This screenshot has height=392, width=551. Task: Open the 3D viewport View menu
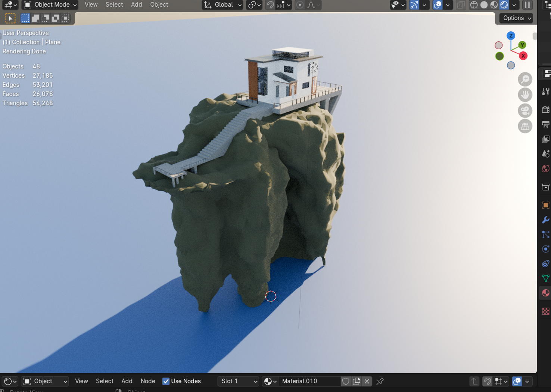coord(91,5)
